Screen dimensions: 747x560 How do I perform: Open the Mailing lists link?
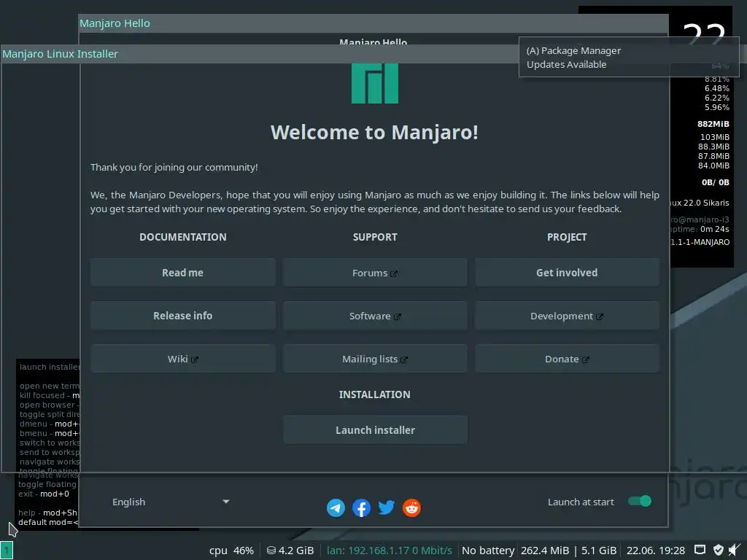pyautogui.click(x=376, y=359)
